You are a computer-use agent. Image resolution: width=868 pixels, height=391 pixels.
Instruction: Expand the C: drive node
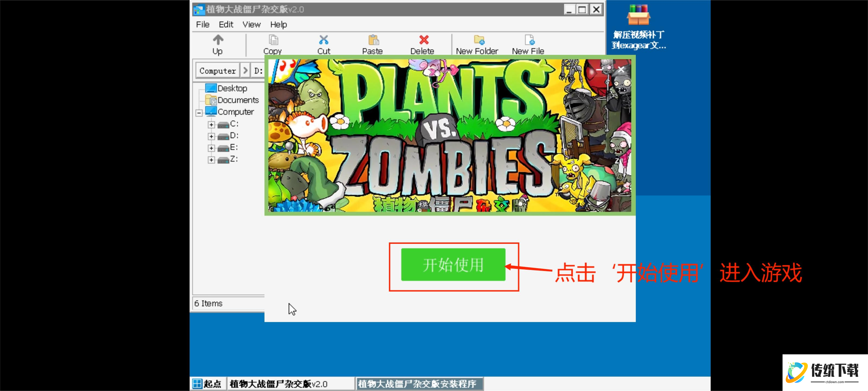point(211,125)
